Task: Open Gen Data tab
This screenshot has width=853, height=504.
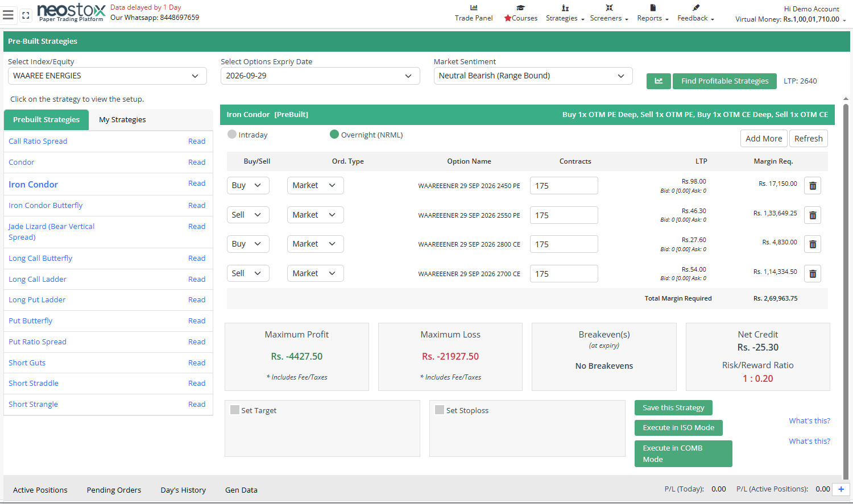Action: point(241,490)
